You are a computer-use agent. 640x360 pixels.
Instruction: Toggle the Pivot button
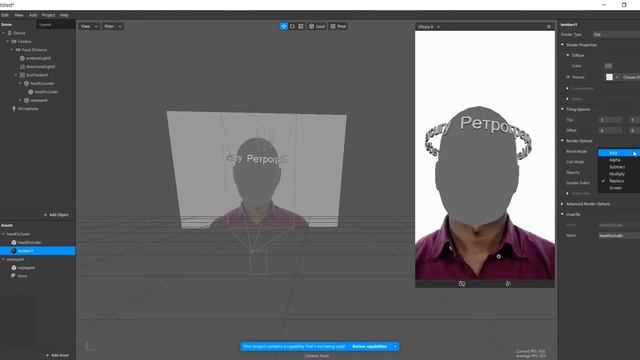pyautogui.click(x=338, y=26)
